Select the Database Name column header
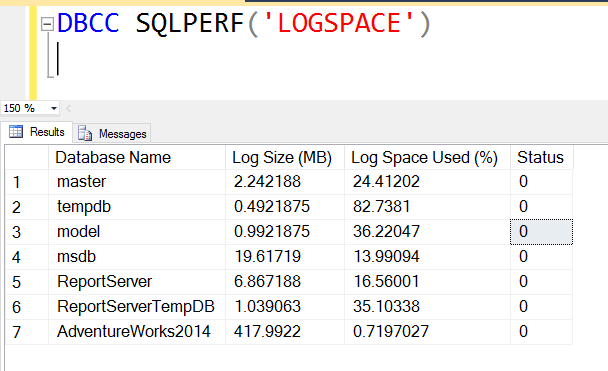Screen dimensions: 608x371 point(137,157)
